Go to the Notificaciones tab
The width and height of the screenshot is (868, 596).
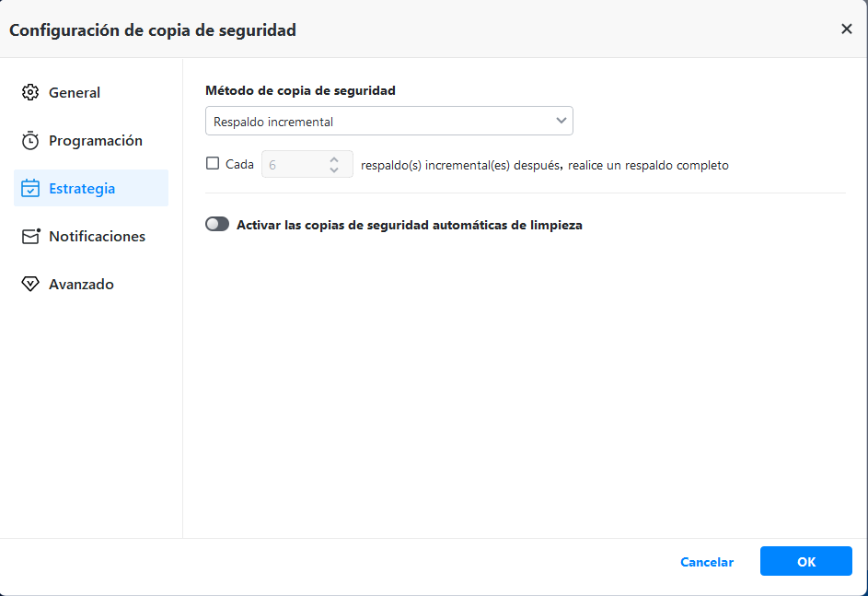tap(97, 237)
